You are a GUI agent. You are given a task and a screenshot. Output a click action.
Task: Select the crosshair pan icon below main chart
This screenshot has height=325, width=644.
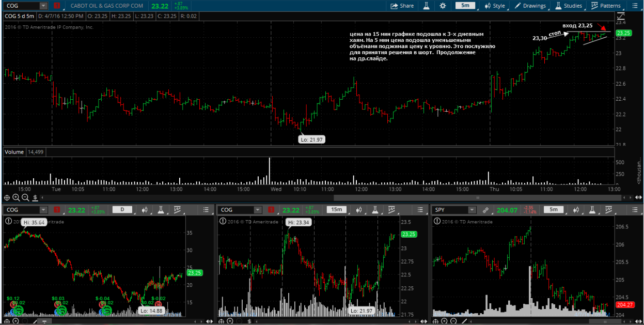point(7,197)
